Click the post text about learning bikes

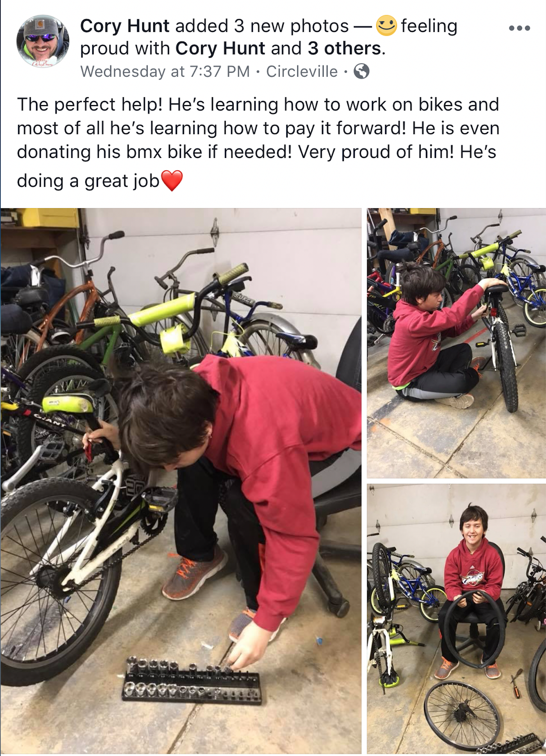[258, 128]
